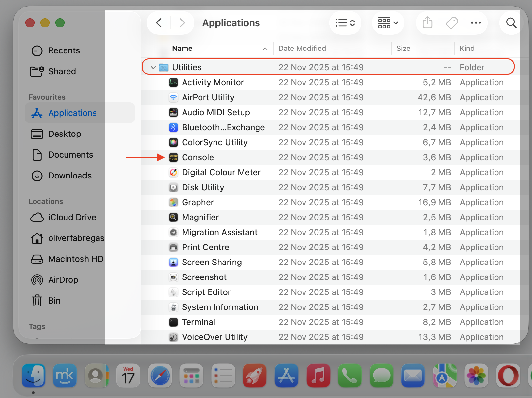Image resolution: width=532 pixels, height=398 pixels.
Task: Open Messages from the Dock
Action: coord(381,376)
